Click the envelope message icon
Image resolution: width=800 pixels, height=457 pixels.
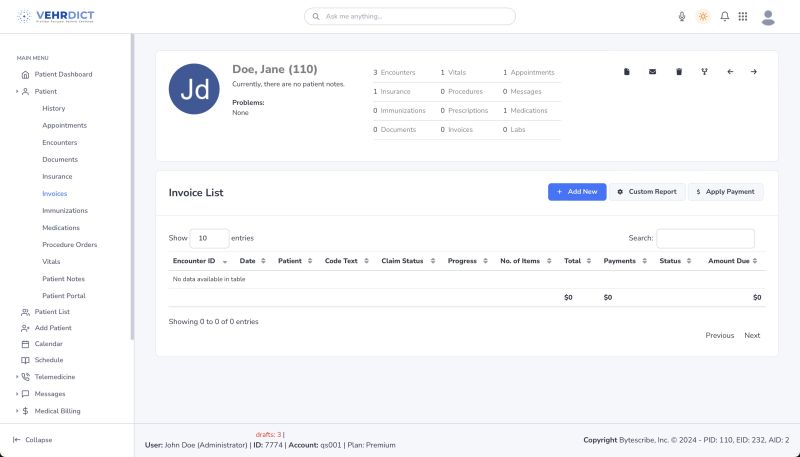[x=652, y=72]
